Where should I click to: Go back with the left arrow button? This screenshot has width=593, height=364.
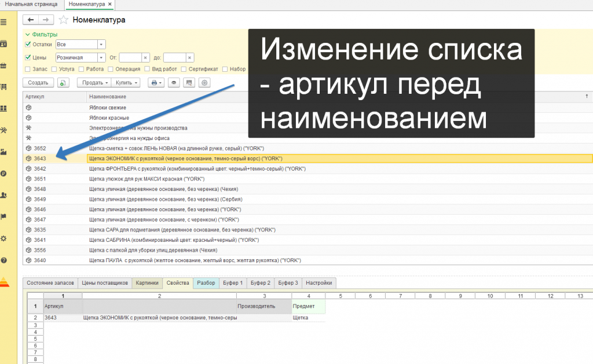(31, 20)
